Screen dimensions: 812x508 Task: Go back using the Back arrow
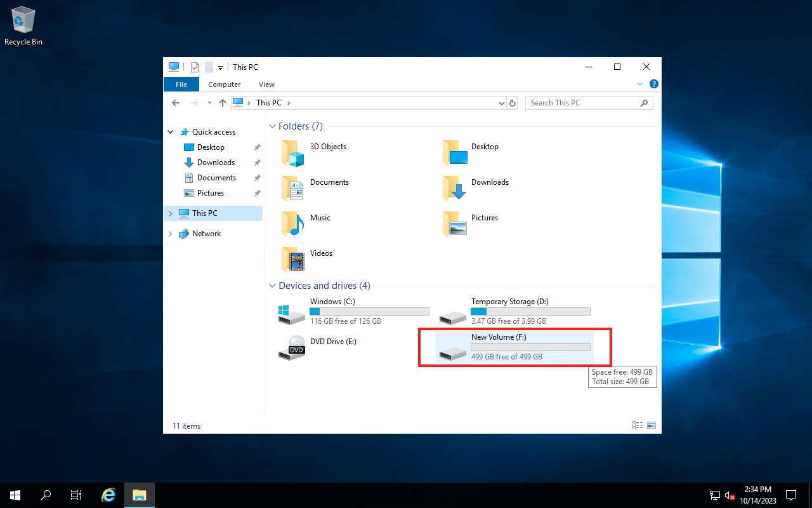point(176,103)
